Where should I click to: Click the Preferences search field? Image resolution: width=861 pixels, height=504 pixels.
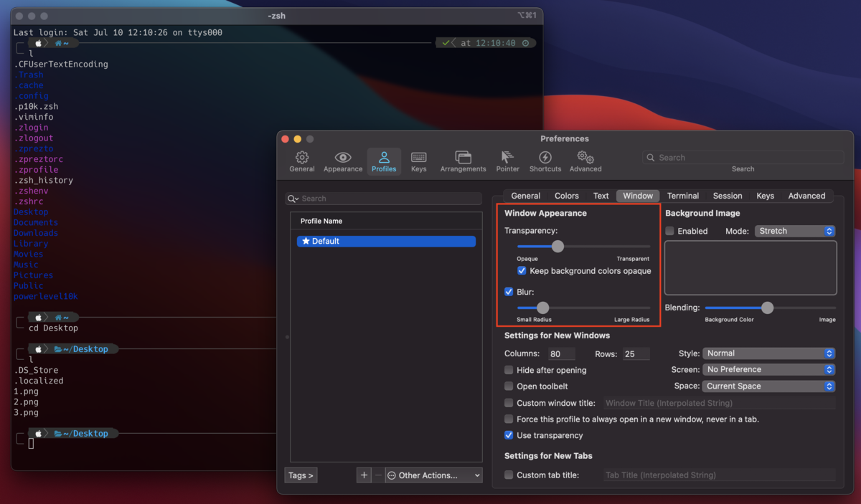[x=743, y=158]
